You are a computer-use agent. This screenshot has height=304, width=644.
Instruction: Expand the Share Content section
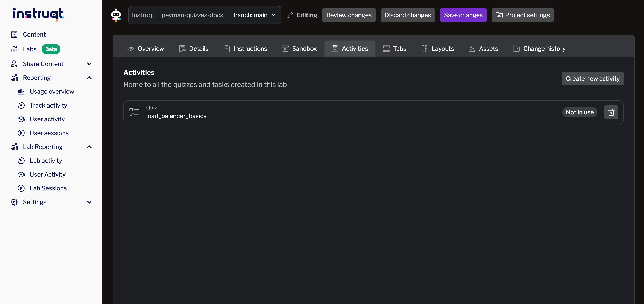point(89,64)
